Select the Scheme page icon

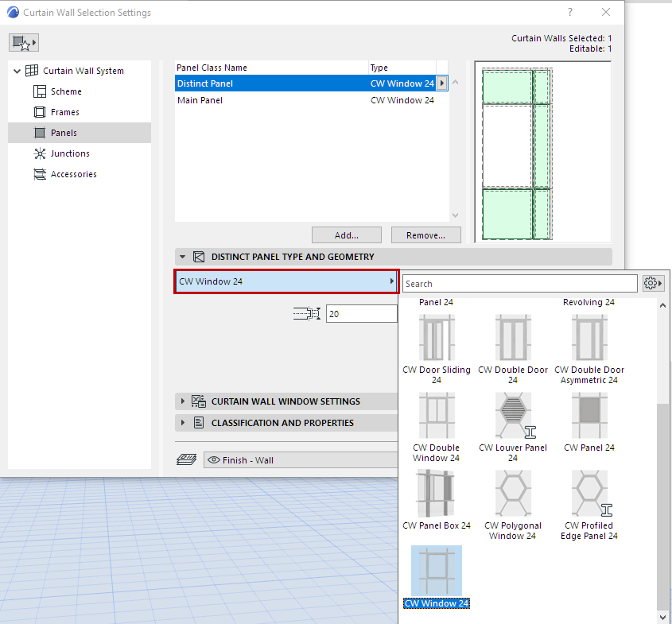click(40, 91)
